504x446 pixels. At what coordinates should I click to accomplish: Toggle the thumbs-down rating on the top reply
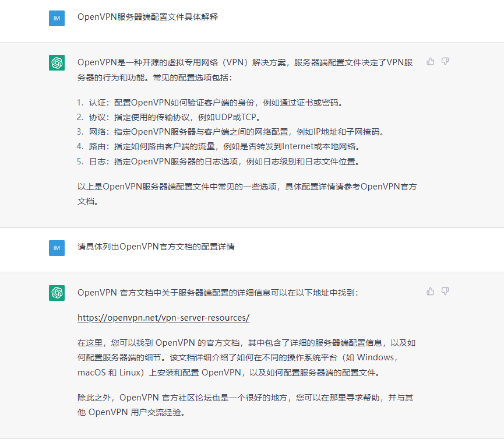pyautogui.click(x=445, y=61)
